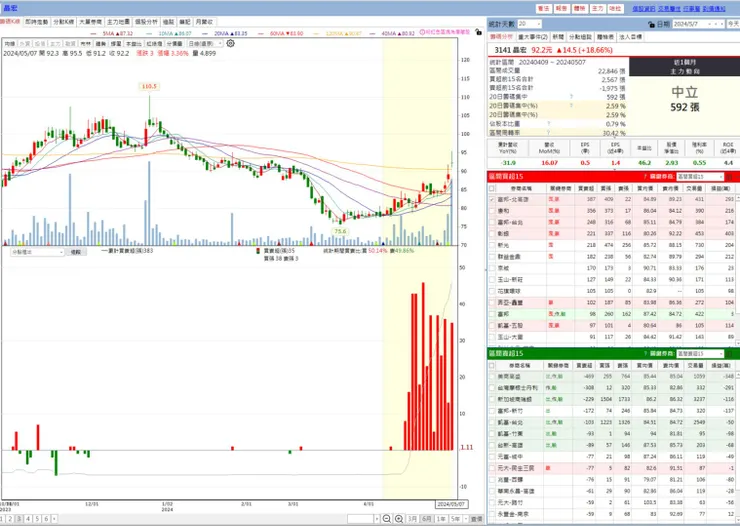The width and height of the screenshot is (740, 526).
Task: Open the dropdown above the lower bar chart
Action: tap(37, 252)
